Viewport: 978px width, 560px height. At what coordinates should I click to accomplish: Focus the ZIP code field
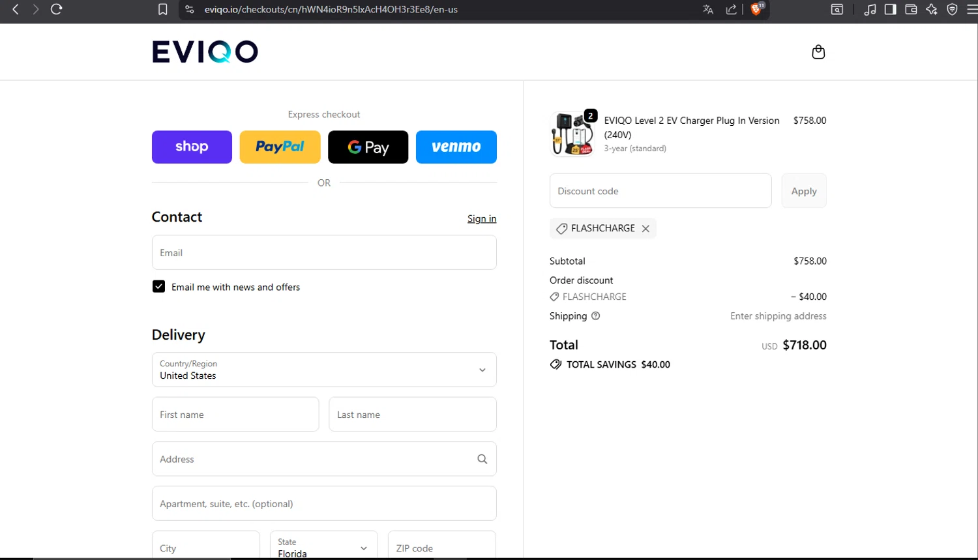[442, 546]
